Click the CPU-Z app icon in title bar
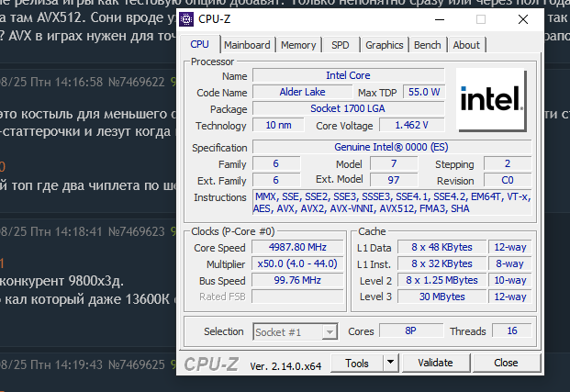Screen dimensions: 570x392 click(x=186, y=19)
